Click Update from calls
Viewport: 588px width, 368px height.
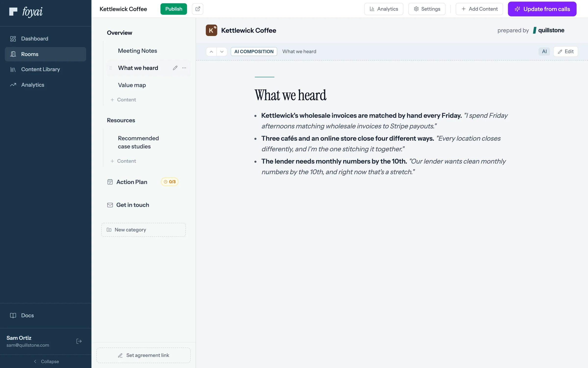tap(542, 9)
